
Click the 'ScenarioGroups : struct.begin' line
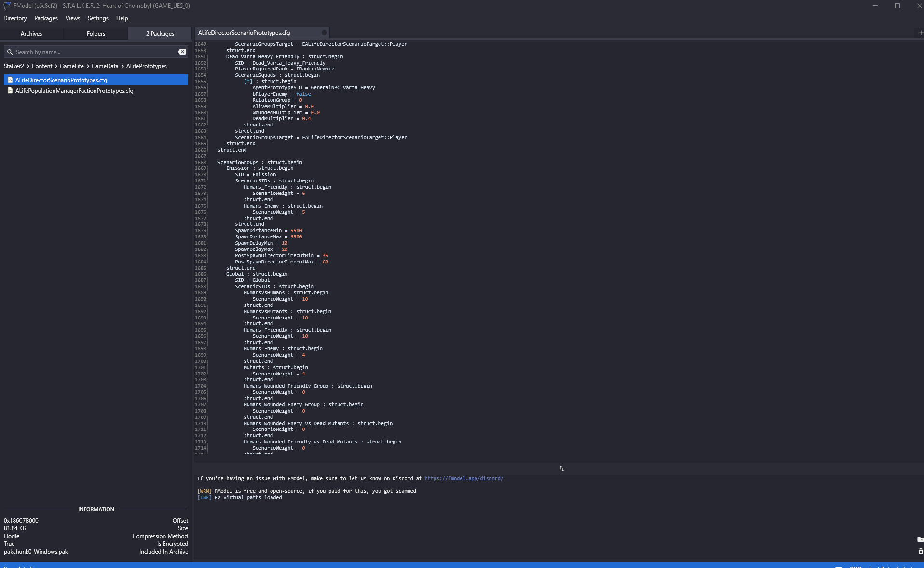pyautogui.click(x=259, y=162)
